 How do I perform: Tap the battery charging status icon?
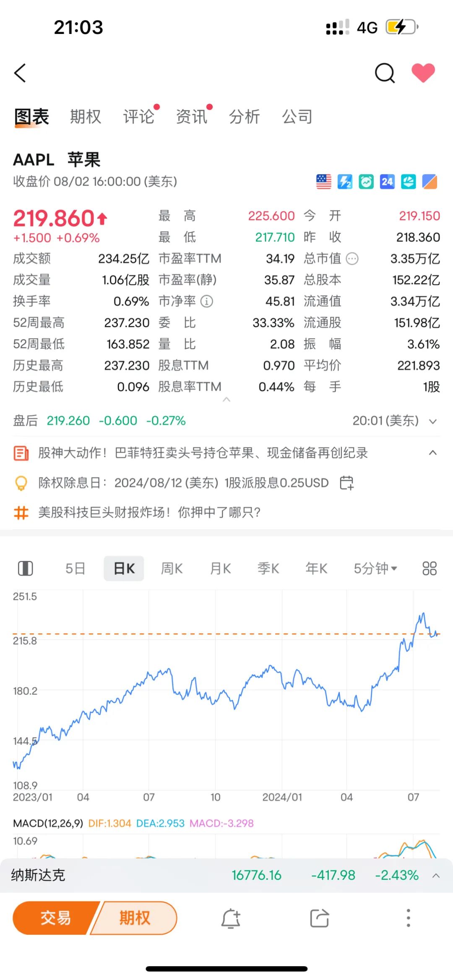[x=402, y=27]
